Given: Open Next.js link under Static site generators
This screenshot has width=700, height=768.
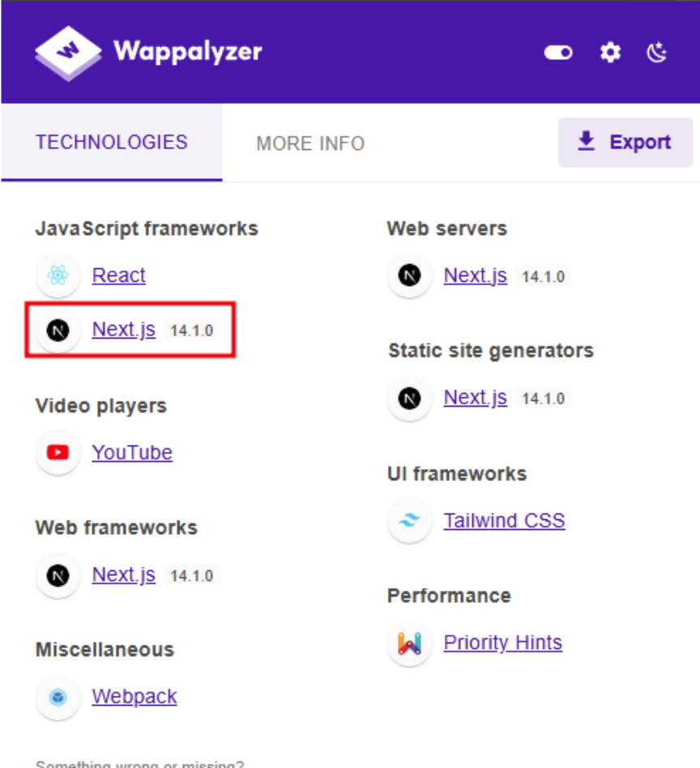Looking at the screenshot, I should (x=476, y=398).
